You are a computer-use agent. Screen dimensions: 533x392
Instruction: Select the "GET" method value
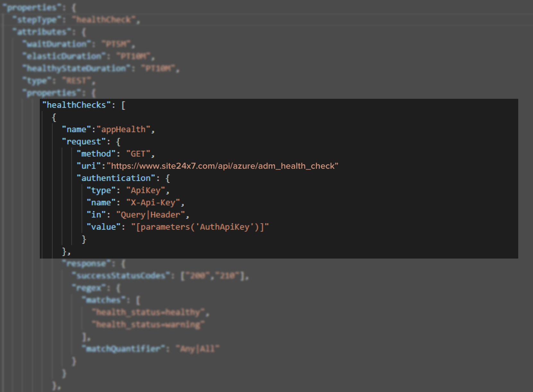tap(138, 154)
